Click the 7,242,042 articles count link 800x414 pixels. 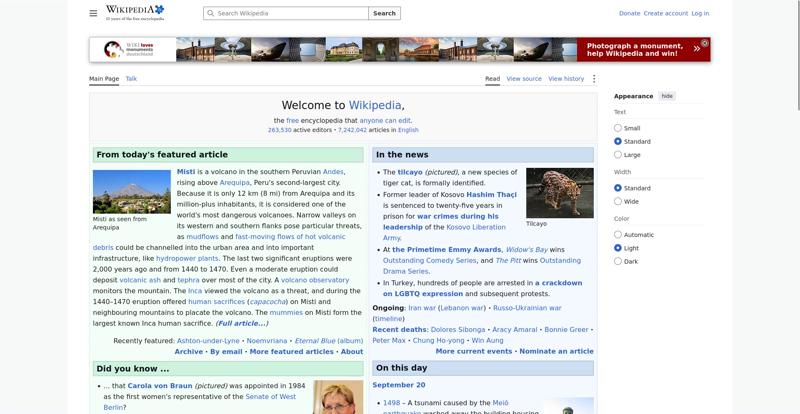(x=352, y=130)
